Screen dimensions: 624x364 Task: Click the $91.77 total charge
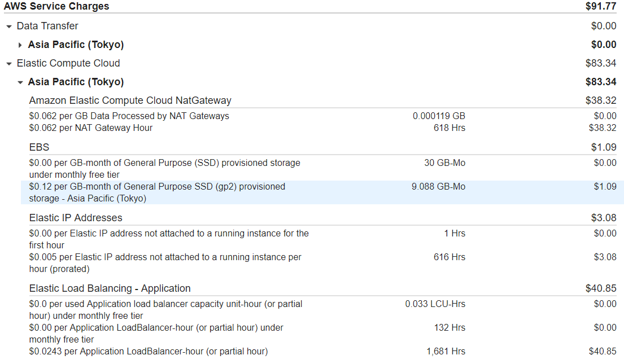click(x=600, y=6)
